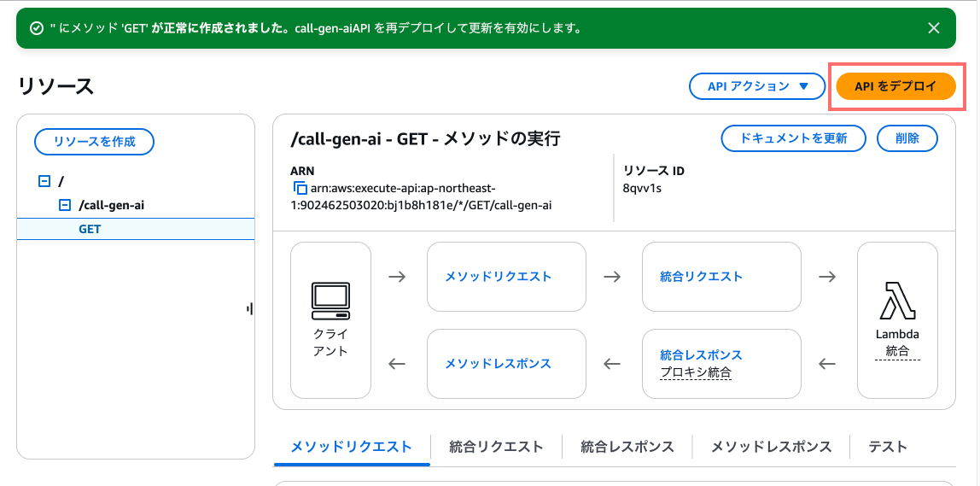Switch to the テスト tab

coord(888,447)
